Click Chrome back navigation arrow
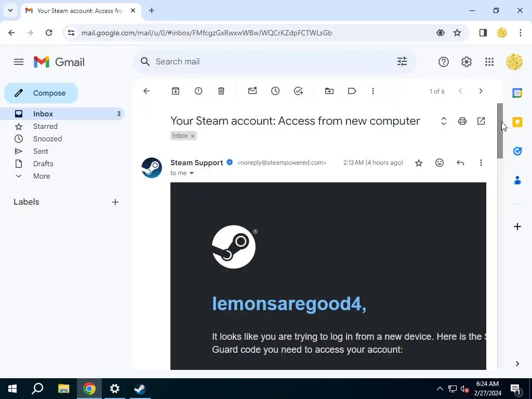Screen dimensions: 532x399 coord(11,33)
